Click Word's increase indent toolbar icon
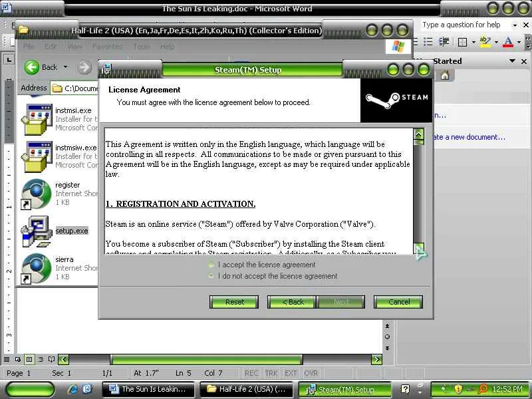The image size is (532, 399). pos(444,42)
